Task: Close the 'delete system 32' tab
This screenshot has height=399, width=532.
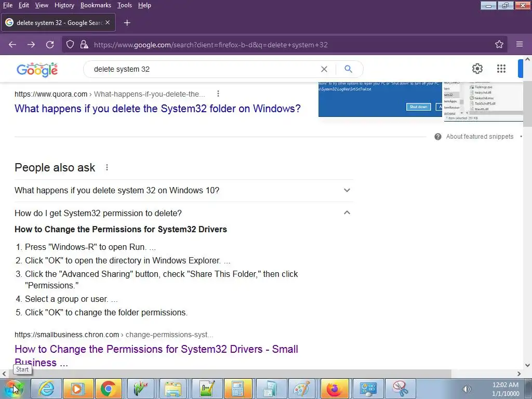Action: pos(108,22)
